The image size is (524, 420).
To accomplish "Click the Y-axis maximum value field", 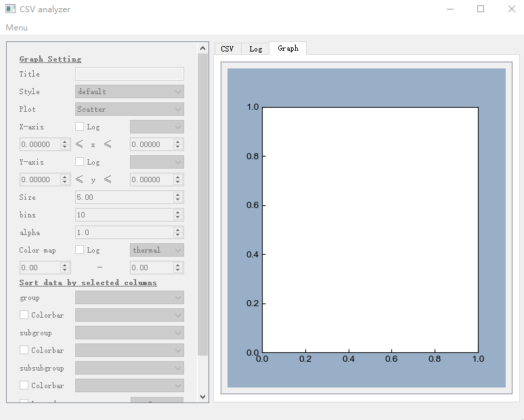I will click(x=152, y=180).
